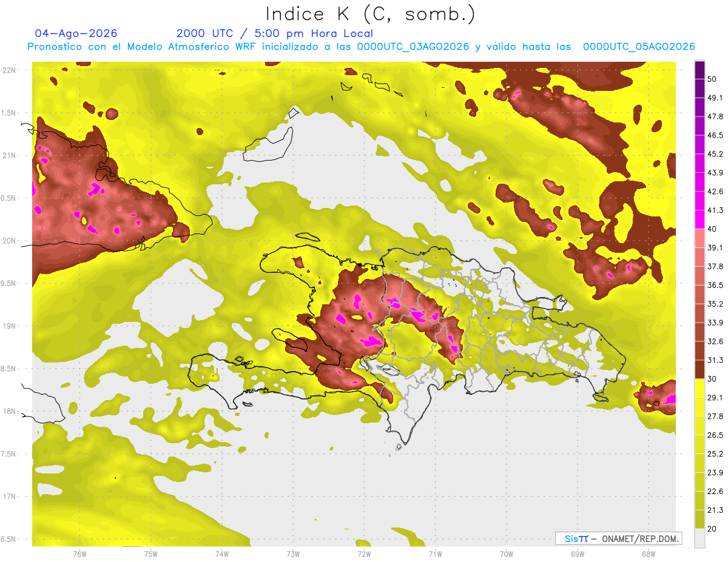This screenshot has height=562, width=728.
Task: Click the legend value '22.6'
Action: pos(715,491)
